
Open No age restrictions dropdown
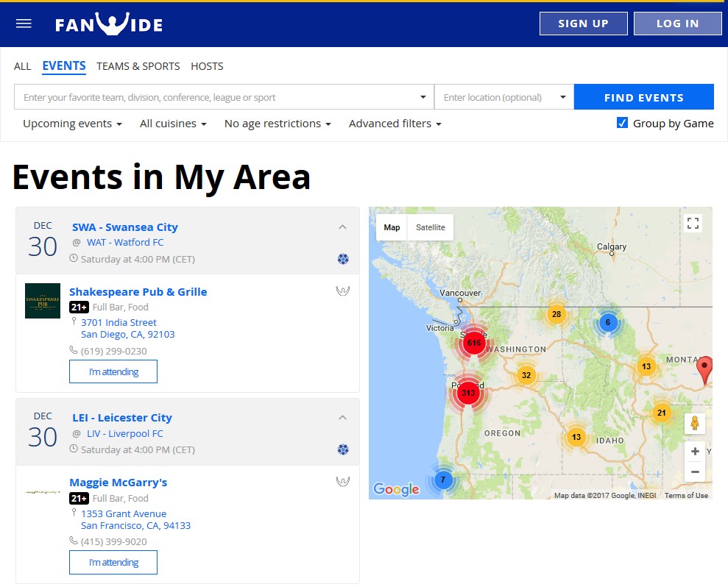coord(278,124)
